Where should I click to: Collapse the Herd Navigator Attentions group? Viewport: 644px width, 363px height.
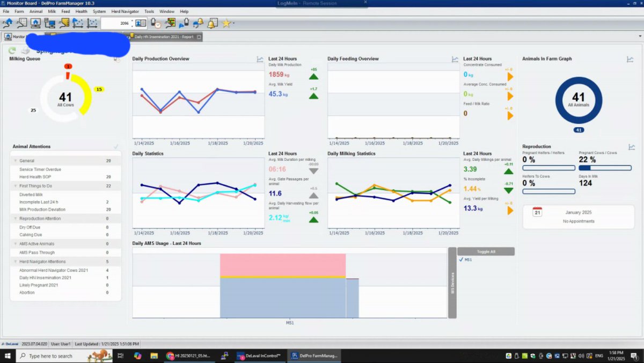(16, 262)
